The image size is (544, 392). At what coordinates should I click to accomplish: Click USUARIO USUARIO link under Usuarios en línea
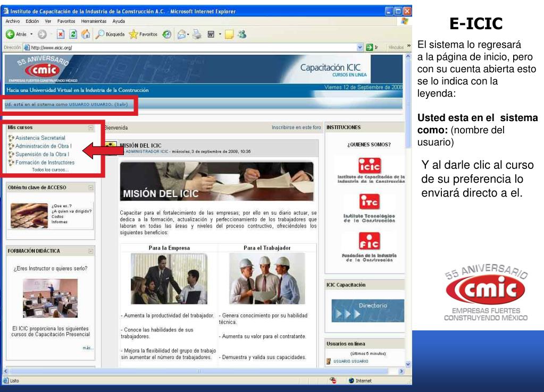(351, 361)
